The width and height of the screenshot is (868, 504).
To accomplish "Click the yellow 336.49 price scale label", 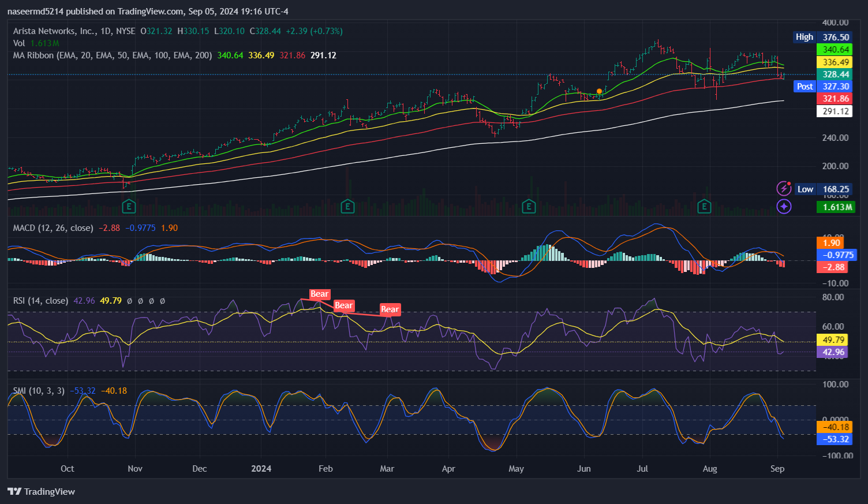I will click(x=835, y=62).
